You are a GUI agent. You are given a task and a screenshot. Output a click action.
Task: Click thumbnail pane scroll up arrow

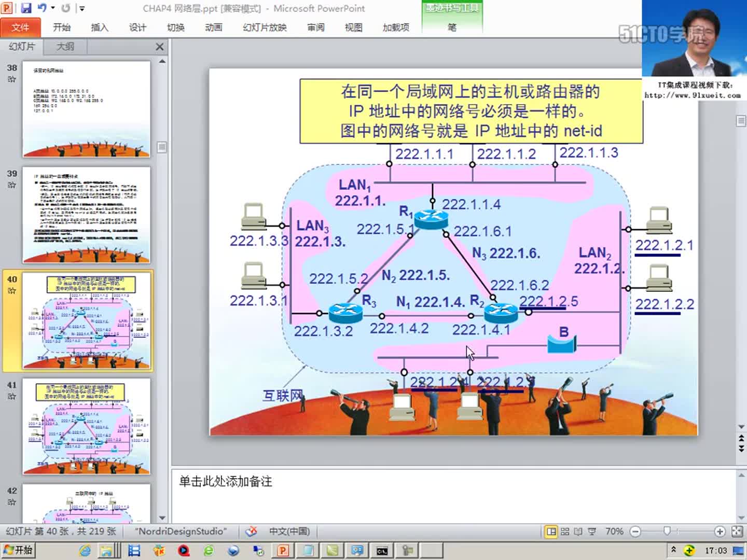(x=162, y=61)
